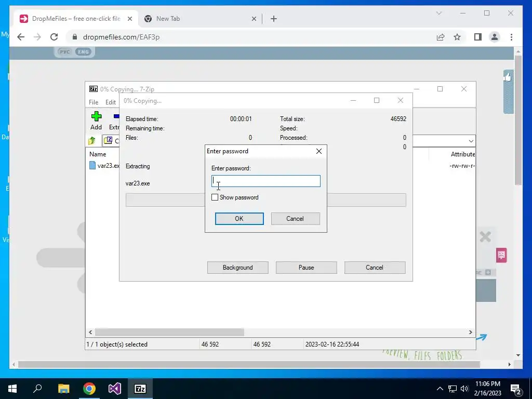Click the 7-Zip horizontal scrollbar thumb

point(169,332)
